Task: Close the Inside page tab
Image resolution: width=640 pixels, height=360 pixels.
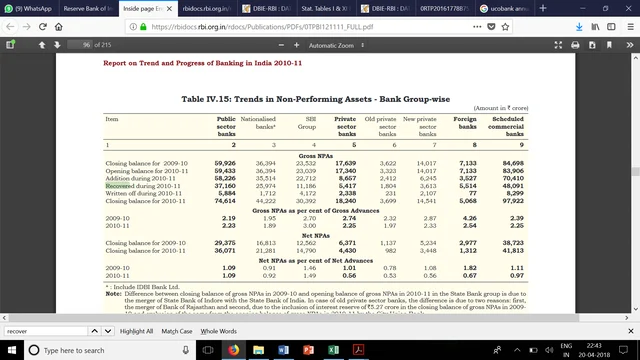Action: coord(169,9)
